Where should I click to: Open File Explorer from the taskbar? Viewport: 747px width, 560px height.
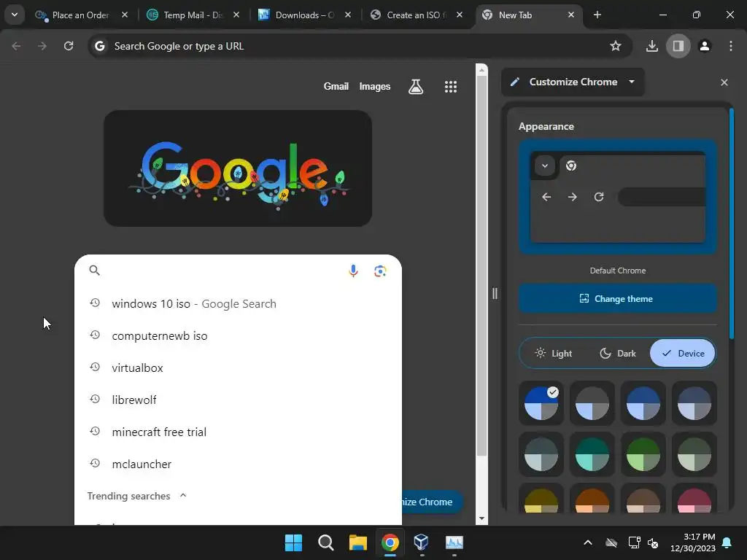pyautogui.click(x=357, y=542)
